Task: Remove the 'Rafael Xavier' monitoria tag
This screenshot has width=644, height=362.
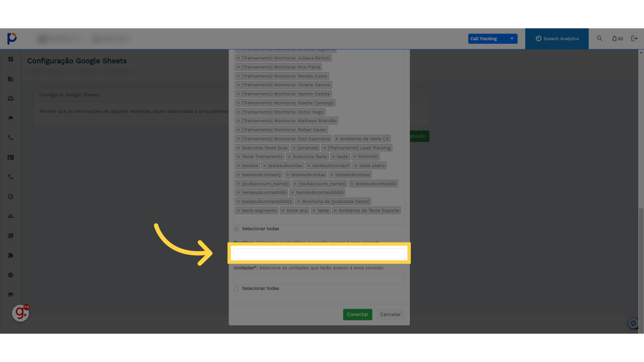Action: pos(238,130)
